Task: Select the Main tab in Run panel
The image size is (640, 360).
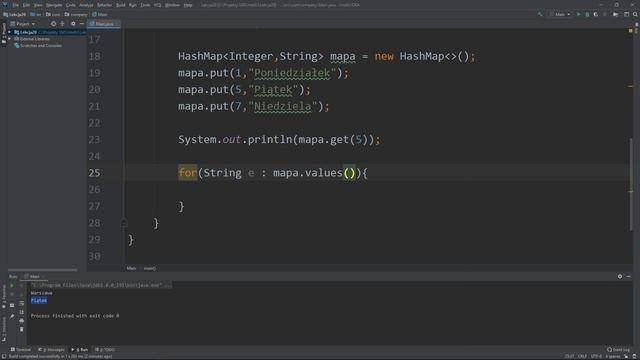Action: (34, 277)
